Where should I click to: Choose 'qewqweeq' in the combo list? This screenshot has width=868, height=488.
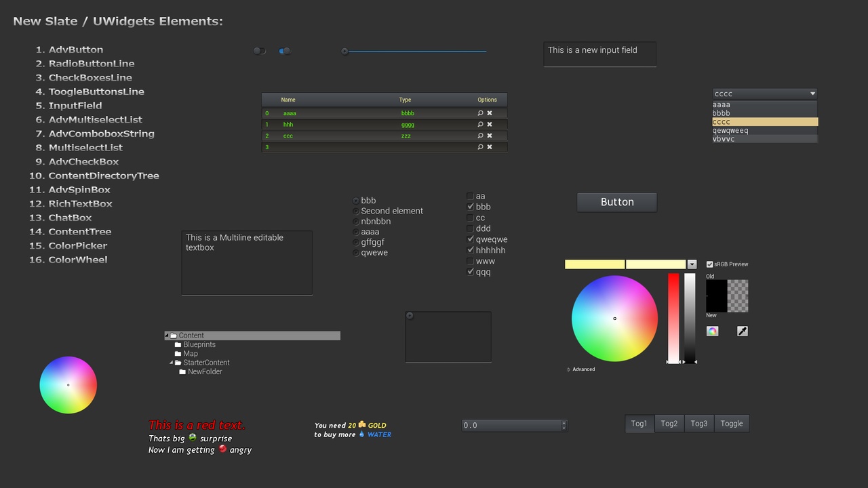coord(765,131)
